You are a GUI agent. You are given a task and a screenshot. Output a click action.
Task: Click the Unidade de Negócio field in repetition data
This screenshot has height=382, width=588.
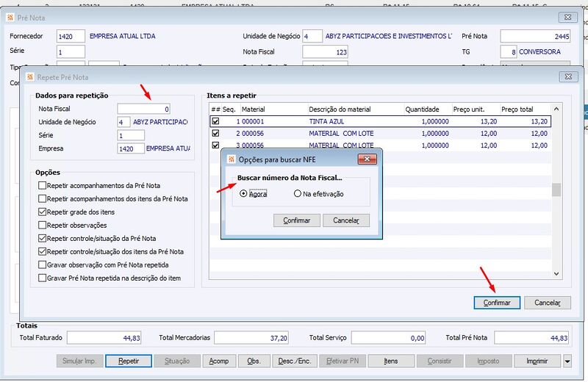[x=123, y=122]
